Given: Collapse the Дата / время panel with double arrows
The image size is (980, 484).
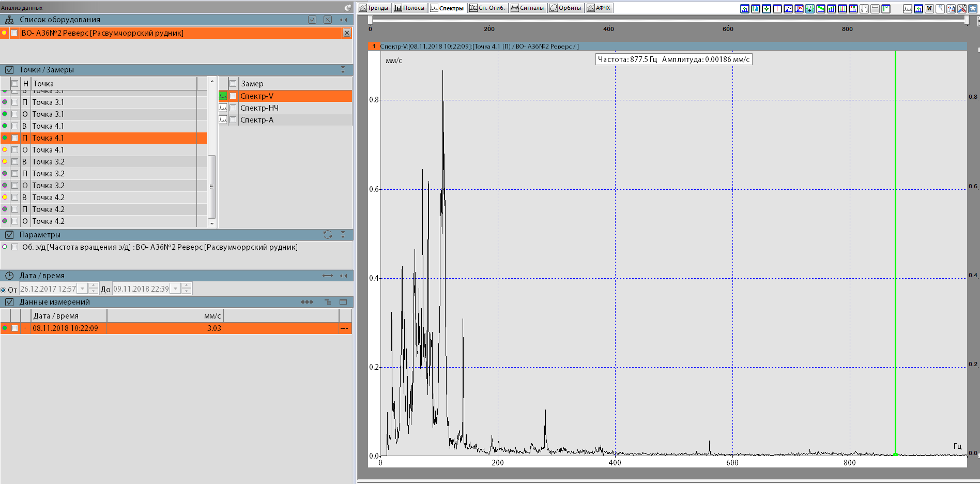Looking at the screenshot, I should (343, 276).
